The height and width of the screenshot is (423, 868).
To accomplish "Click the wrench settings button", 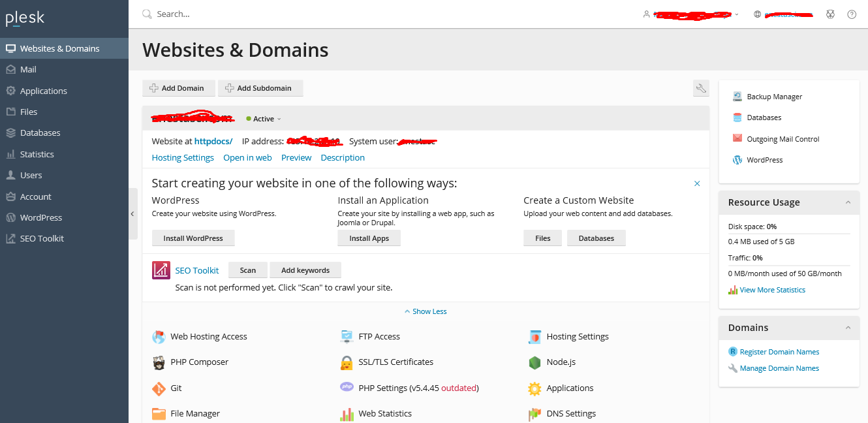I will (701, 88).
